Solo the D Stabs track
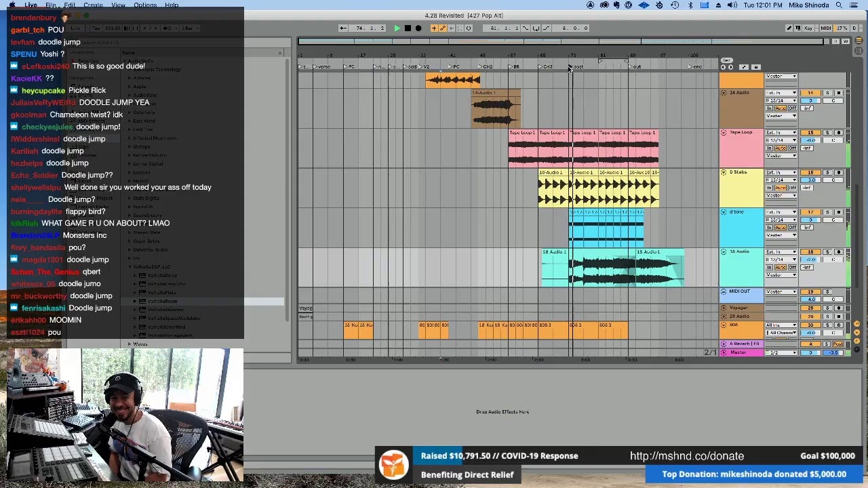 (x=827, y=173)
